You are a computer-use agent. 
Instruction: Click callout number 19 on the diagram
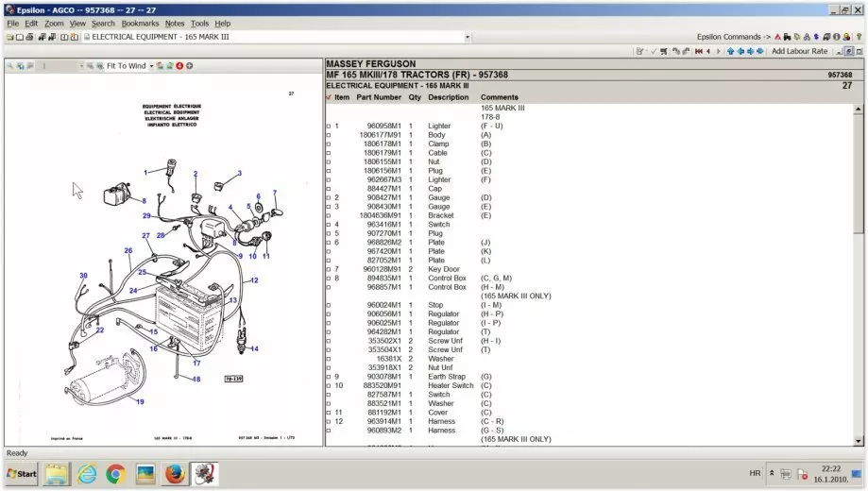140,402
